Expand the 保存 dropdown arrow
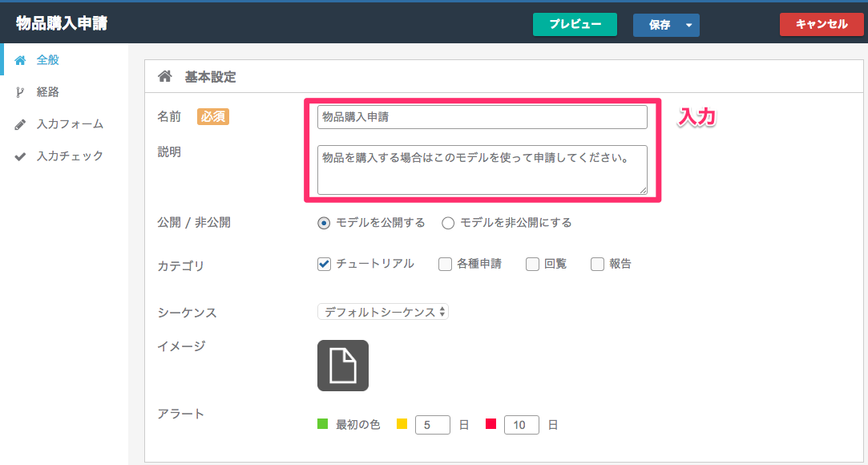Image resolution: width=868 pixels, height=465 pixels. coord(689,25)
